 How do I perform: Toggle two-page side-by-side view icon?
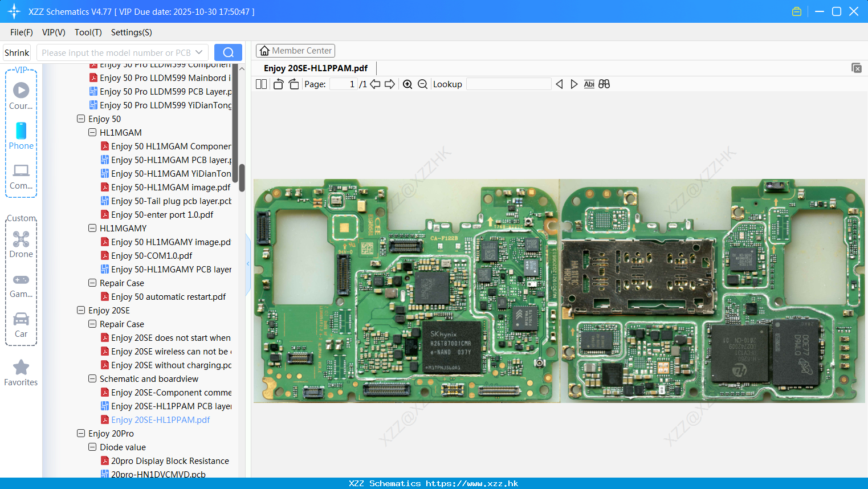(x=262, y=84)
